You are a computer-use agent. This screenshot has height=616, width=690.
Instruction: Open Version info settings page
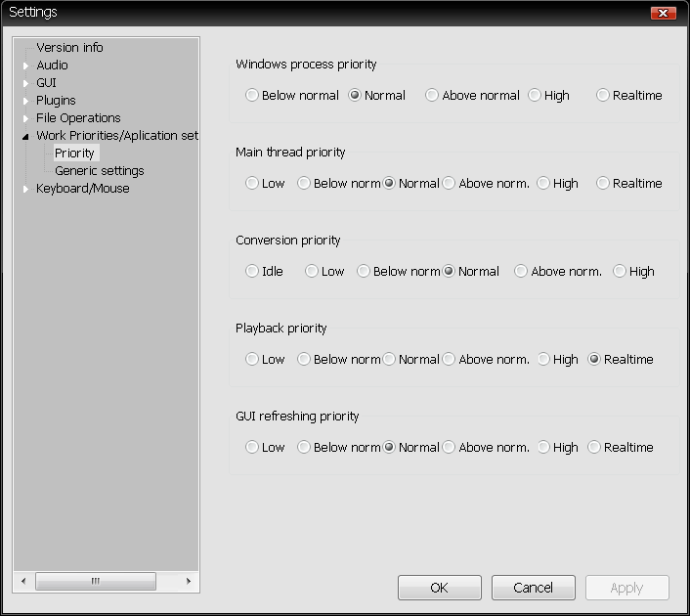(69, 48)
